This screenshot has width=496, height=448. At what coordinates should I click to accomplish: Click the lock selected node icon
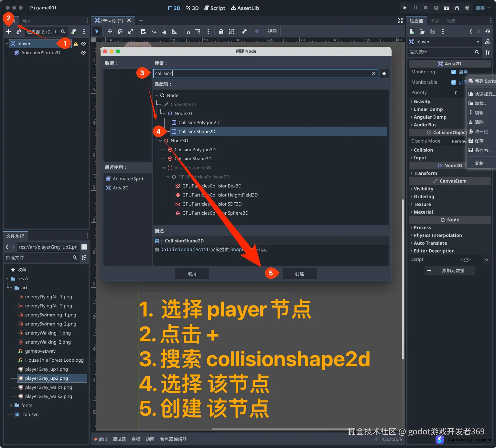[x=221, y=31]
